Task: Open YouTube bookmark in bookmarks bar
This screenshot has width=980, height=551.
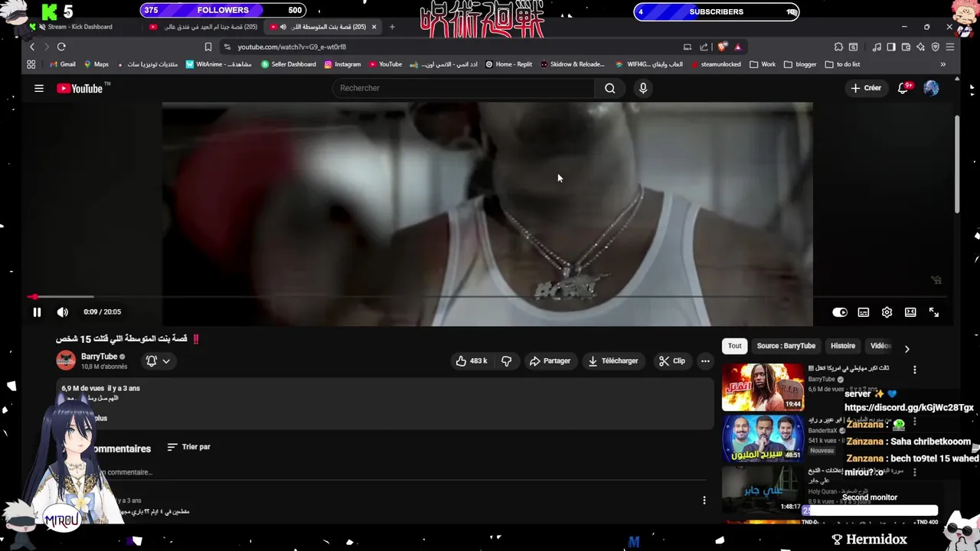Action: [x=385, y=64]
